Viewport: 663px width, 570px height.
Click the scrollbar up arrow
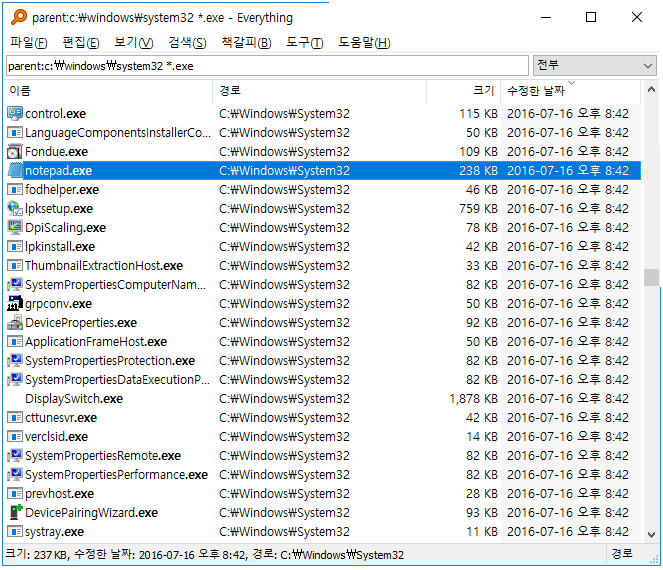(x=651, y=89)
